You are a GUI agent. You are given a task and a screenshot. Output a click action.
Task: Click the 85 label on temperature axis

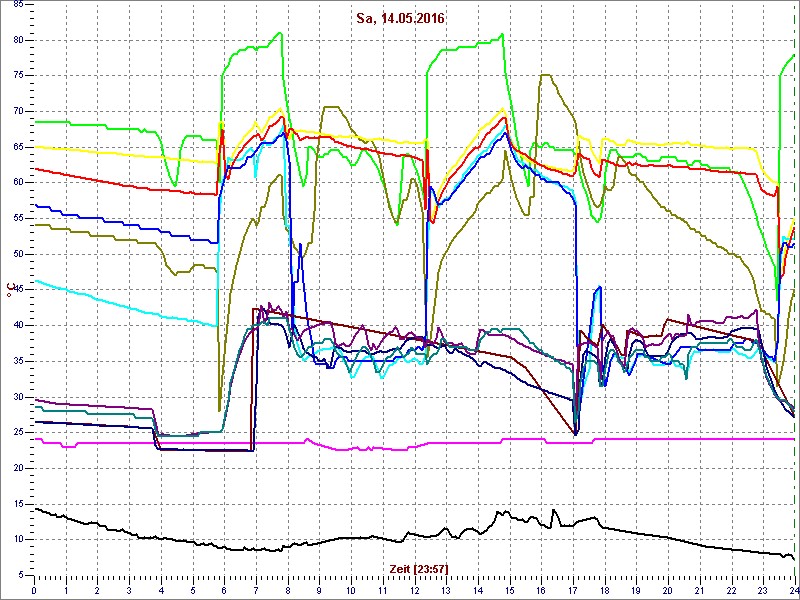click(17, 5)
